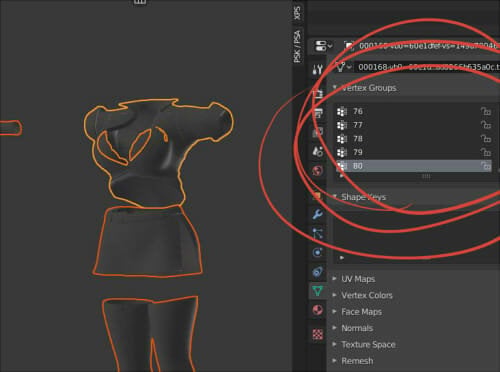Open the properties editor type dropdown
Image resolution: width=500 pixels, height=372 pixels.
324,46
